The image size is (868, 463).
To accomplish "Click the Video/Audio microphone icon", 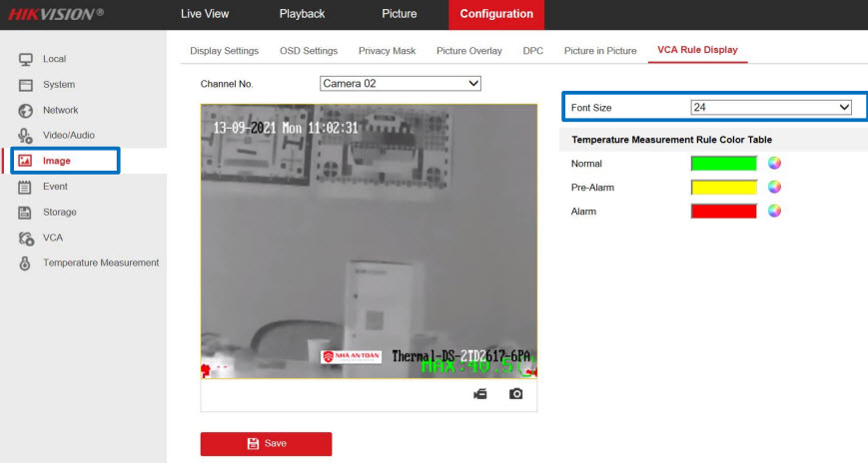I will click(x=27, y=136).
